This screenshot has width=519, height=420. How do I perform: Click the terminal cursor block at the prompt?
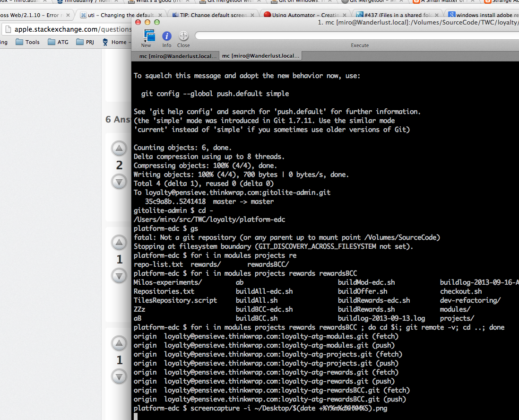point(136,417)
